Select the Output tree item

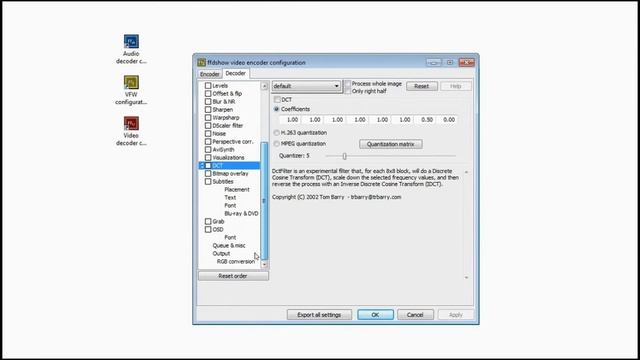coord(221,253)
